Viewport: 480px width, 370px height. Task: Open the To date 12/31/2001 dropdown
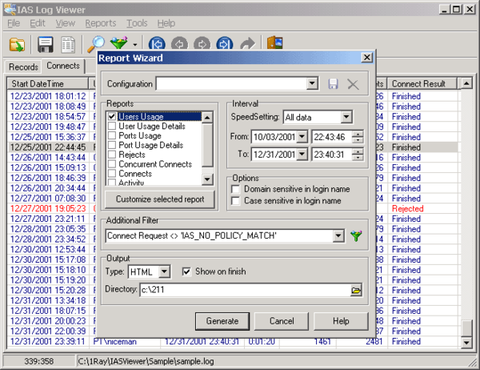302,154
